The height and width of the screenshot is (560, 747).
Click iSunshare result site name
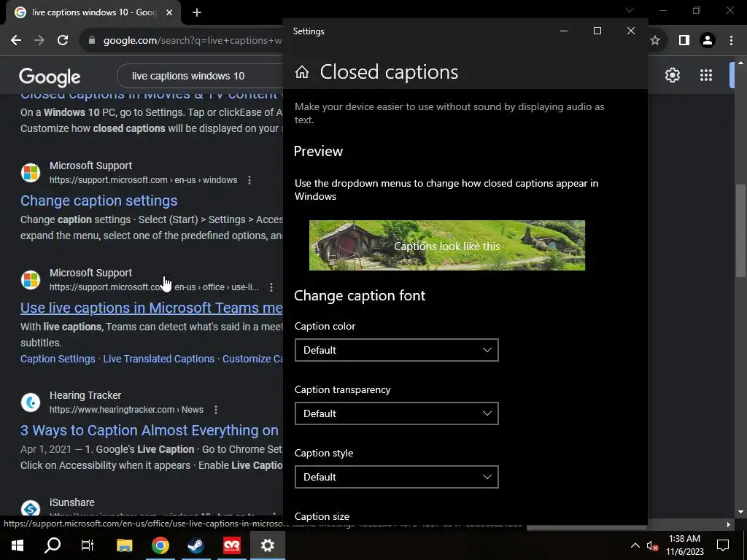(x=72, y=502)
